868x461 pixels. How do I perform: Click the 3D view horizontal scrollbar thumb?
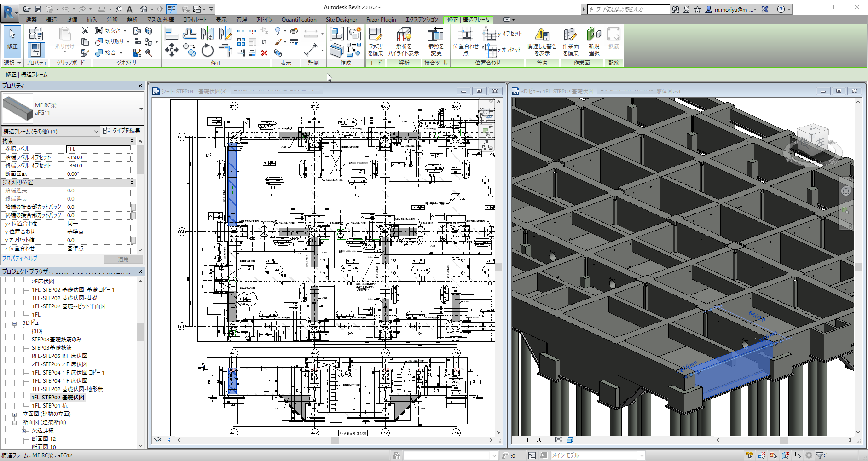tap(784, 440)
